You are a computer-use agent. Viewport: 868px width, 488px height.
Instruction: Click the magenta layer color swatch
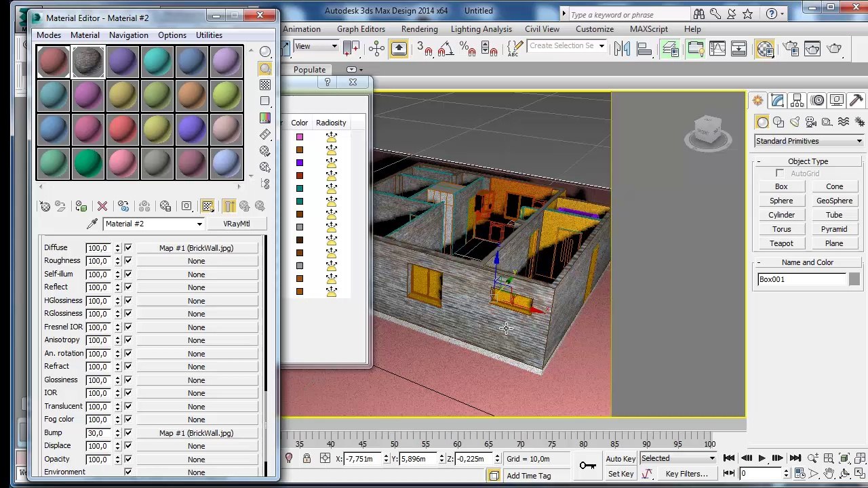click(300, 137)
